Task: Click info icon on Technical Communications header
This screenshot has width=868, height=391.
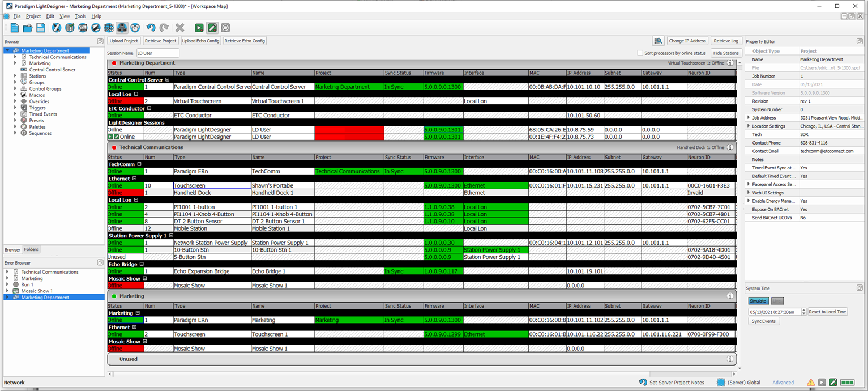Action: coord(730,147)
